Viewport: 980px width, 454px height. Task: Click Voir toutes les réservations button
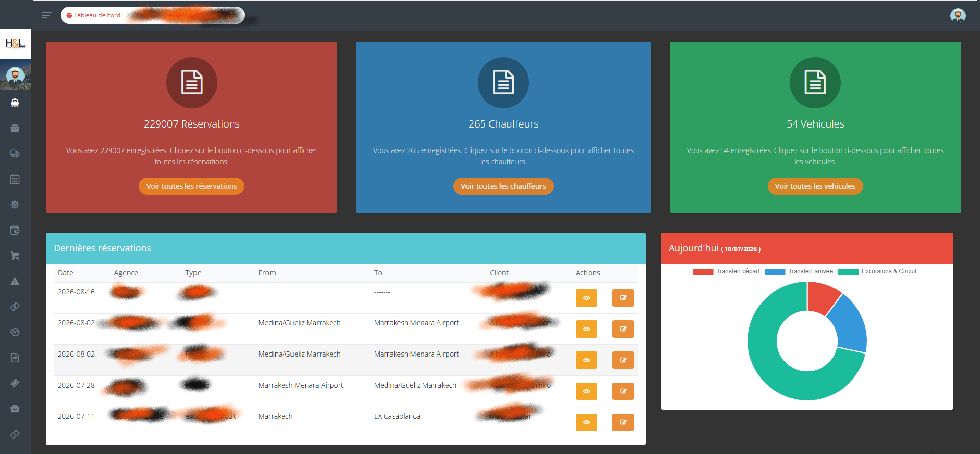[192, 186]
